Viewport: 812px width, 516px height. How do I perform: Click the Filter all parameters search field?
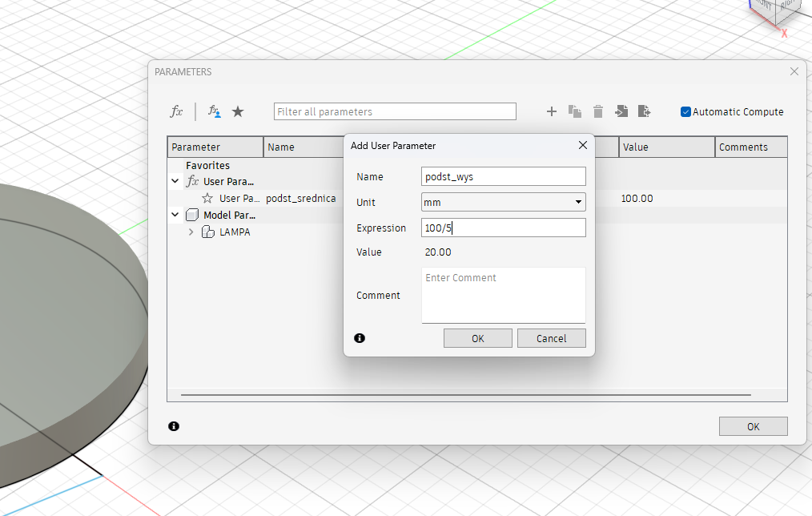[x=395, y=112]
